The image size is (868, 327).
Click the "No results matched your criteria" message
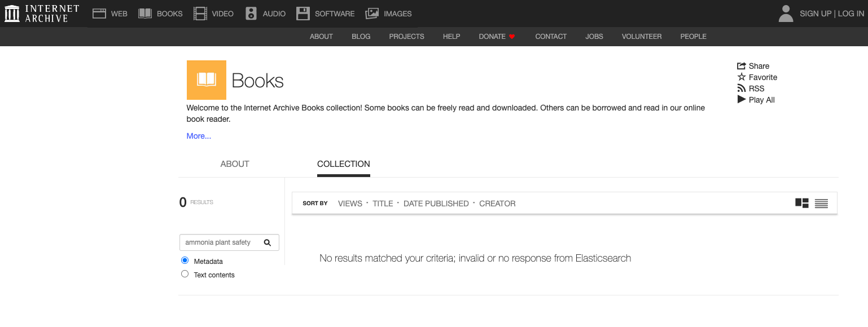pyautogui.click(x=475, y=258)
